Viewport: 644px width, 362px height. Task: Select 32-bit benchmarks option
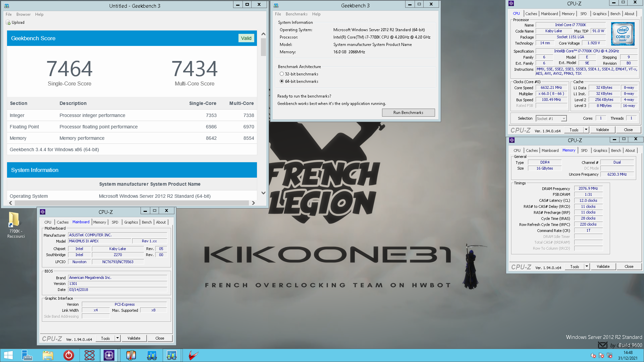click(x=282, y=74)
